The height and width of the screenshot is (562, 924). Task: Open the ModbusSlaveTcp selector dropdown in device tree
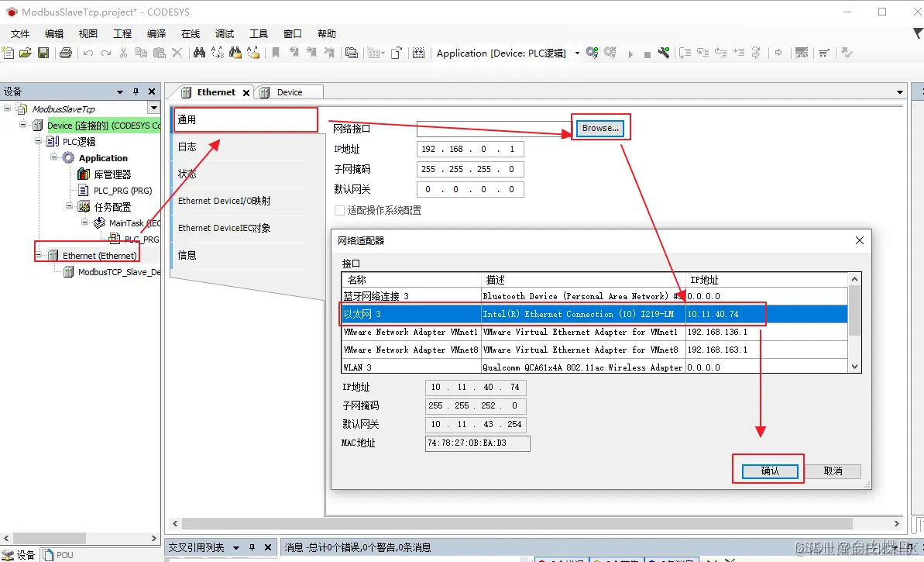[x=154, y=108]
